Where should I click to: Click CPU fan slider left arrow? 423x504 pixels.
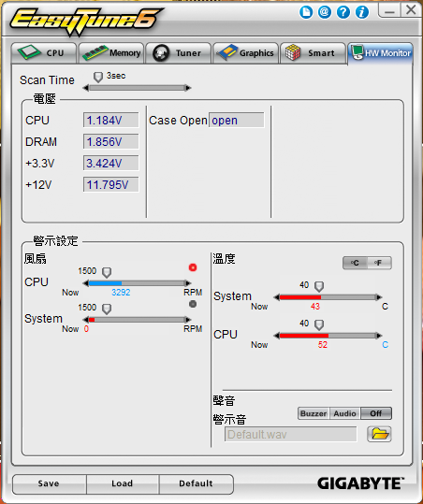[85, 283]
